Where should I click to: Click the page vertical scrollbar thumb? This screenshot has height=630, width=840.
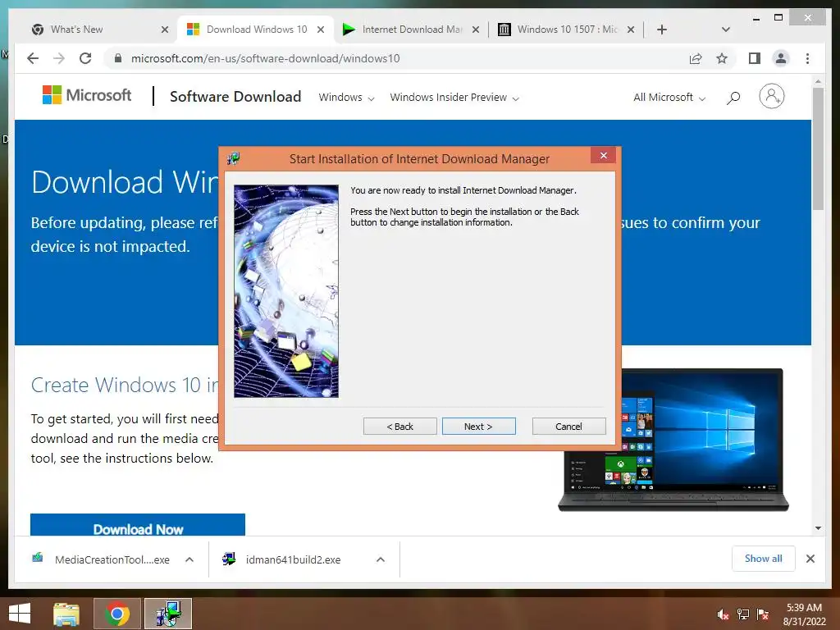818,149
